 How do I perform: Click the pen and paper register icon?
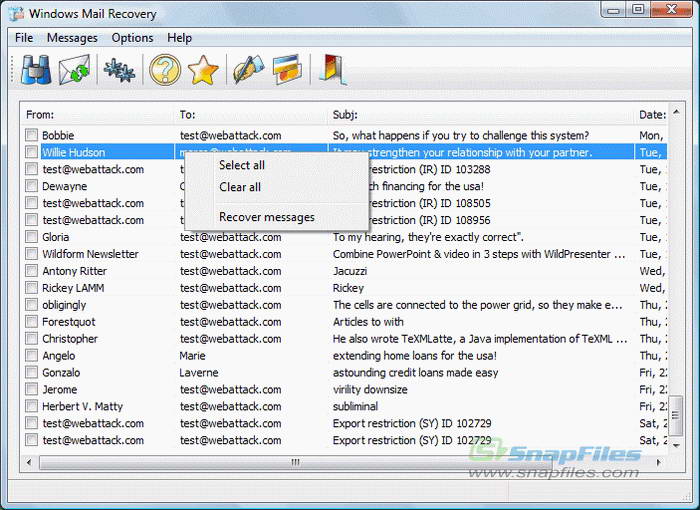(248, 69)
